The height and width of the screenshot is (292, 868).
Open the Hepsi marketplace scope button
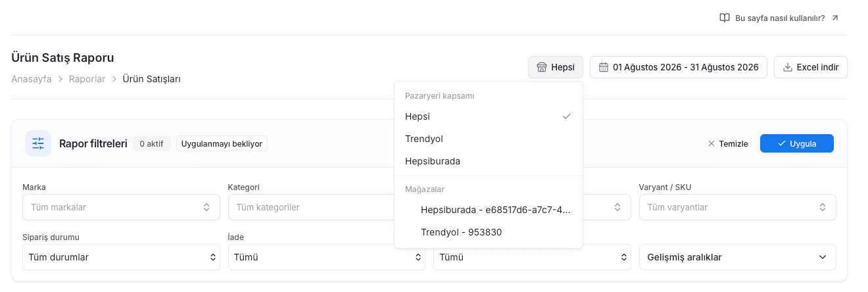556,67
